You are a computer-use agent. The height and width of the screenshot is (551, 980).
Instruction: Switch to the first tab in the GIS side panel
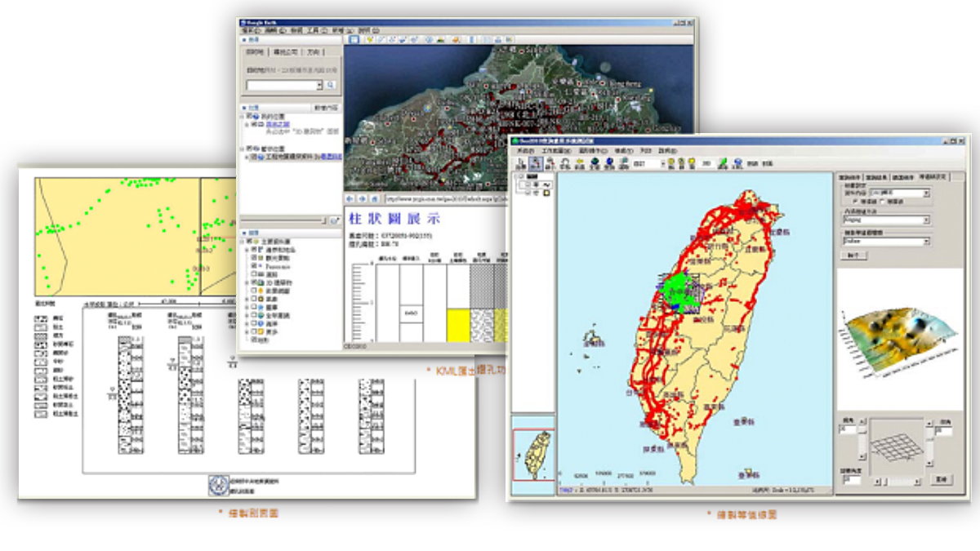(x=850, y=177)
